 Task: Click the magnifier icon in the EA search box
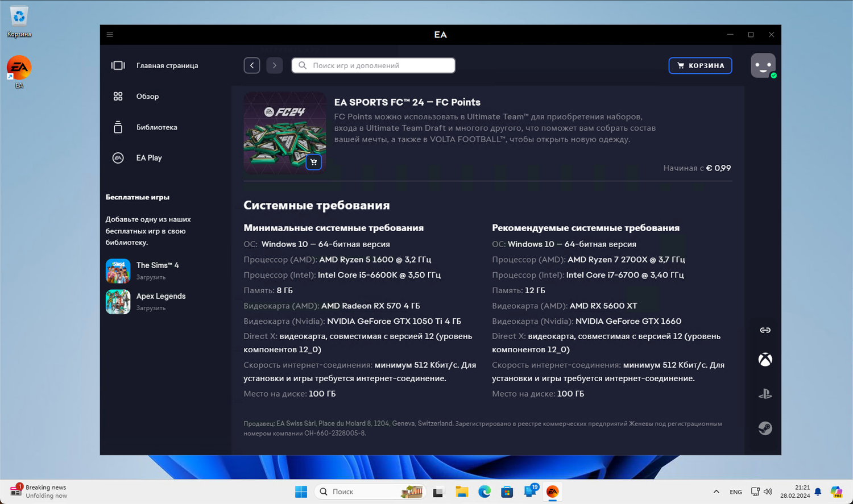303,65
